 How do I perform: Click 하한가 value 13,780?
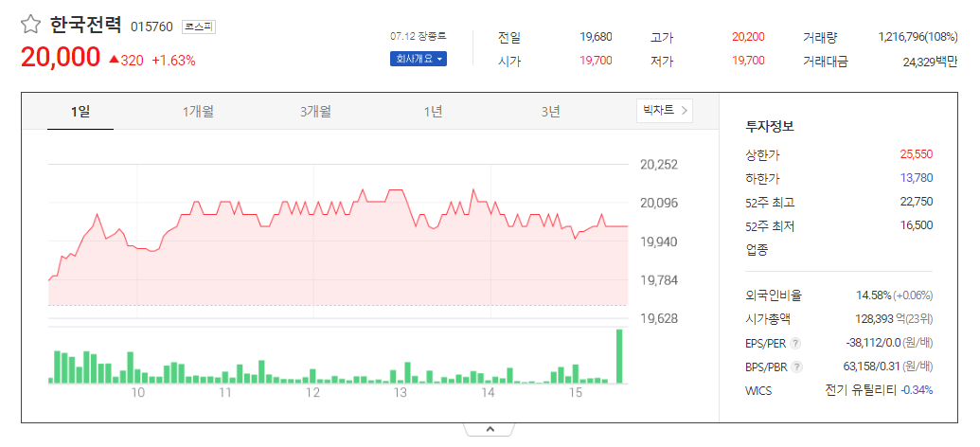pos(917,178)
